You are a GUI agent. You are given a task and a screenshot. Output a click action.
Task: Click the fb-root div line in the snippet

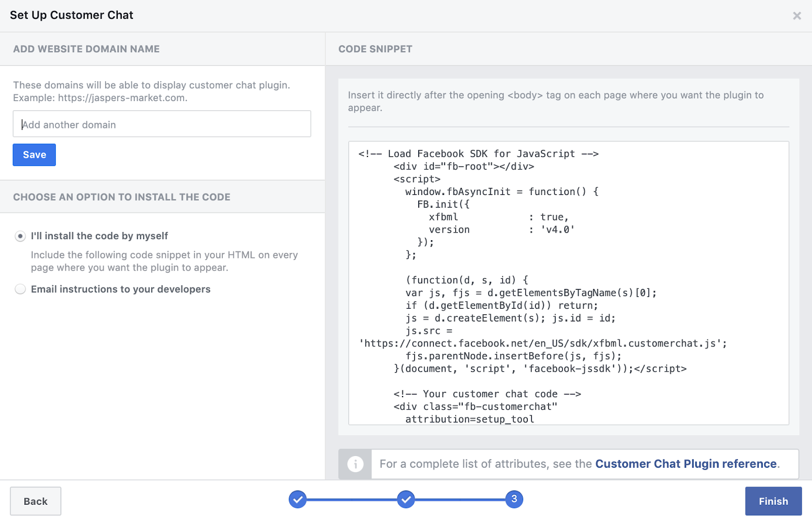pos(464,167)
